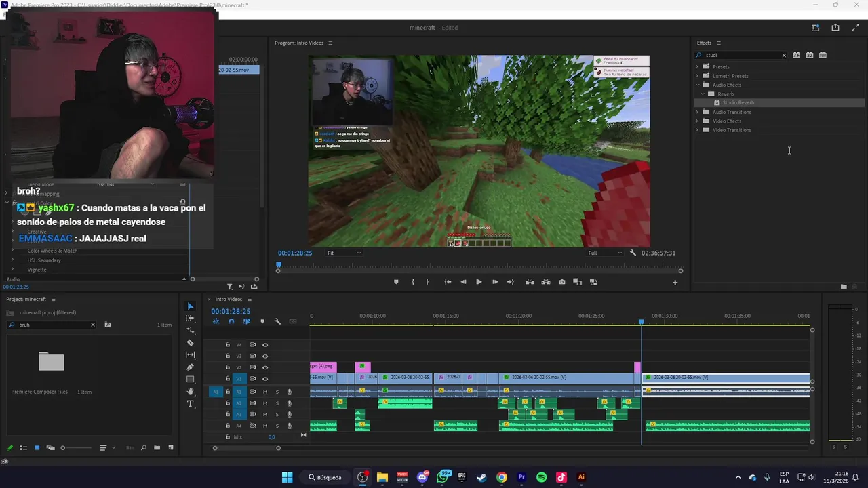The width and height of the screenshot is (868, 488).
Task: Toggle comparison view in program monitor
Action: coord(578,282)
